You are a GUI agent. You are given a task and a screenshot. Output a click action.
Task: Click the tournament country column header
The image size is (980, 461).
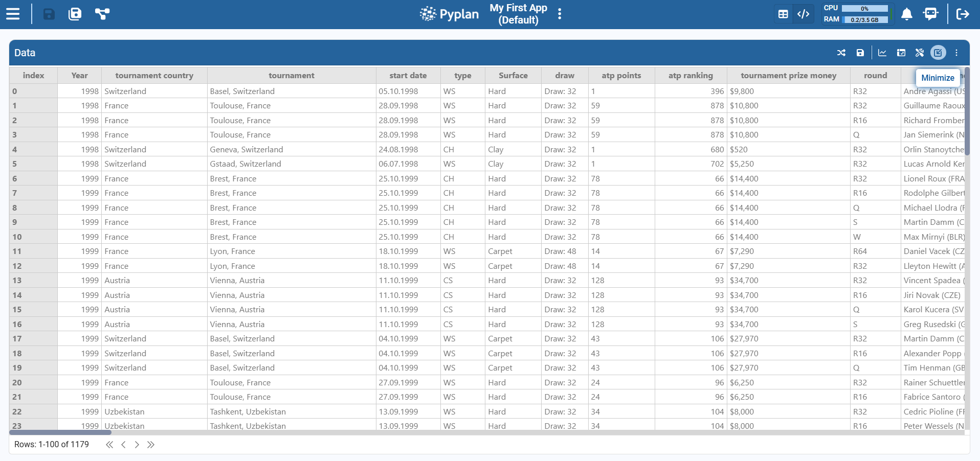[x=154, y=76]
